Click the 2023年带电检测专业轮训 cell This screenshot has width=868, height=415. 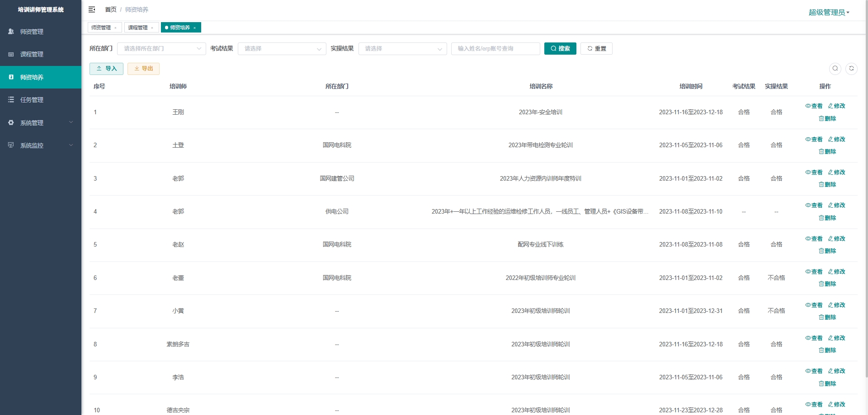541,145
